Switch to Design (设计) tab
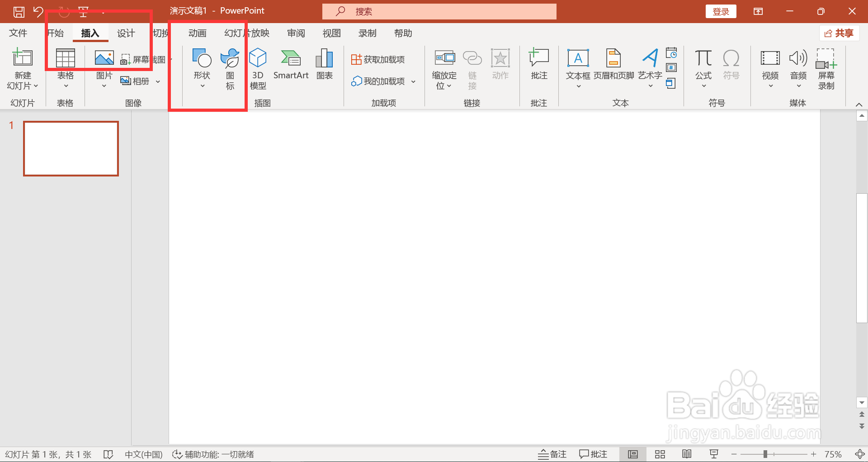This screenshot has width=868, height=462. tap(126, 33)
